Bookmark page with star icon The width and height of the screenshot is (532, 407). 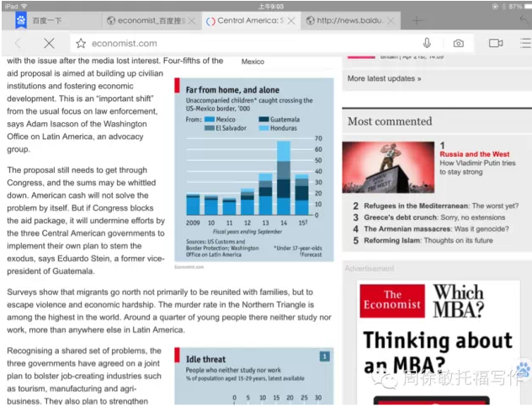81,43
